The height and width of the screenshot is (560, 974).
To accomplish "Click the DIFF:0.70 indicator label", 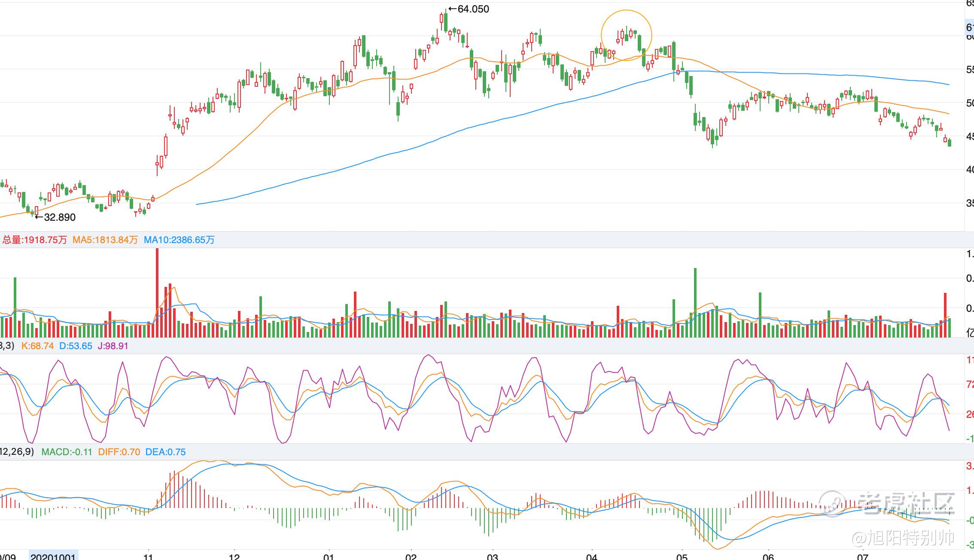I will [x=119, y=452].
